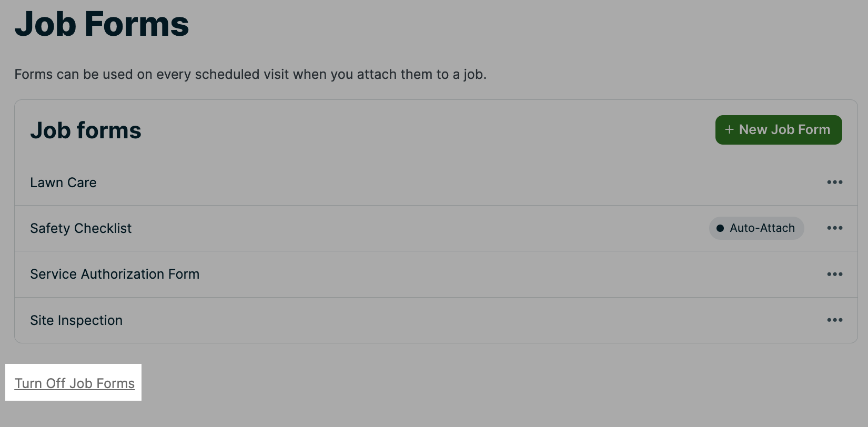Viewport: 868px width, 427px height.
Task: Expand the Lawn Care form row
Action: (x=63, y=182)
